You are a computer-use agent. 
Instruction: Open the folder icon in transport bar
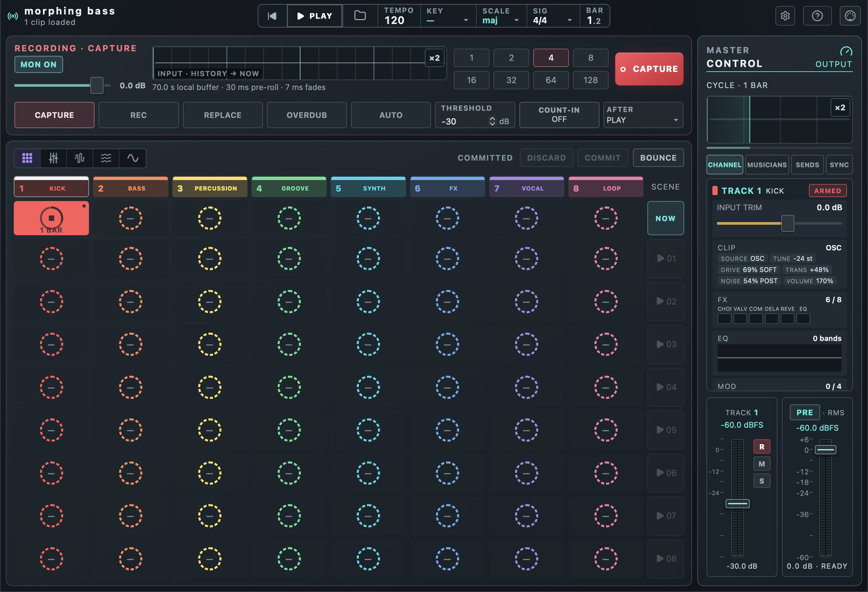(x=360, y=16)
